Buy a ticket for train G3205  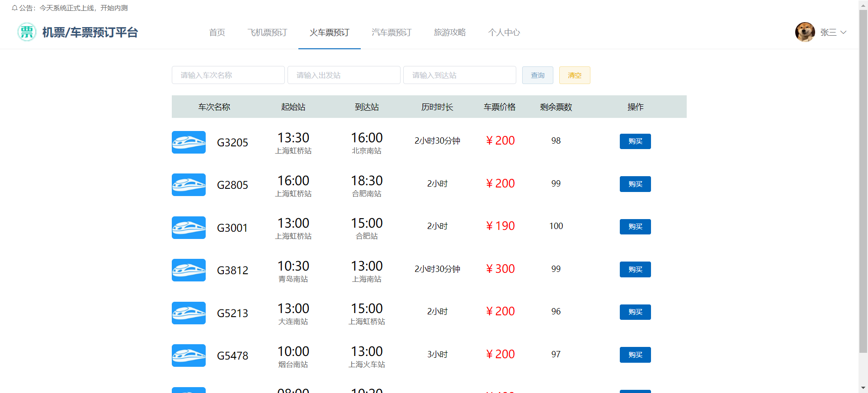click(x=635, y=141)
